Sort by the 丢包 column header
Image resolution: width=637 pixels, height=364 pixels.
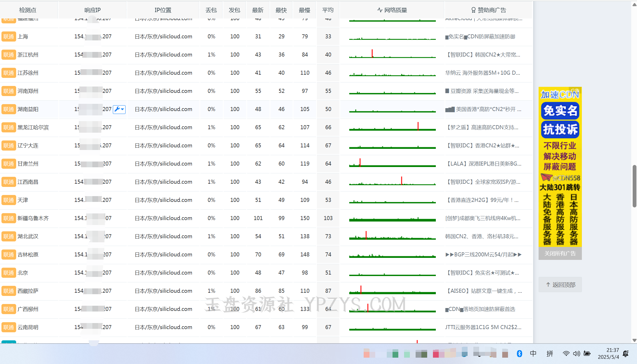211,10
